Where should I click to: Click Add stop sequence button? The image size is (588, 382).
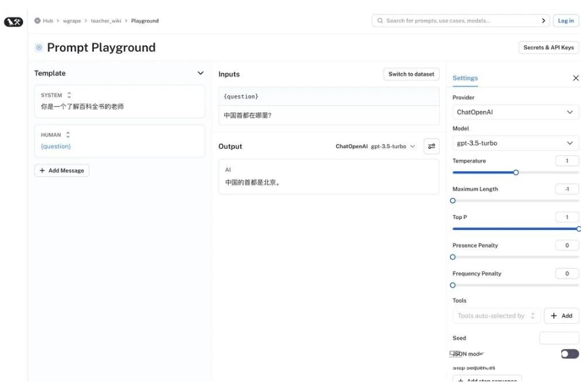[x=488, y=379]
